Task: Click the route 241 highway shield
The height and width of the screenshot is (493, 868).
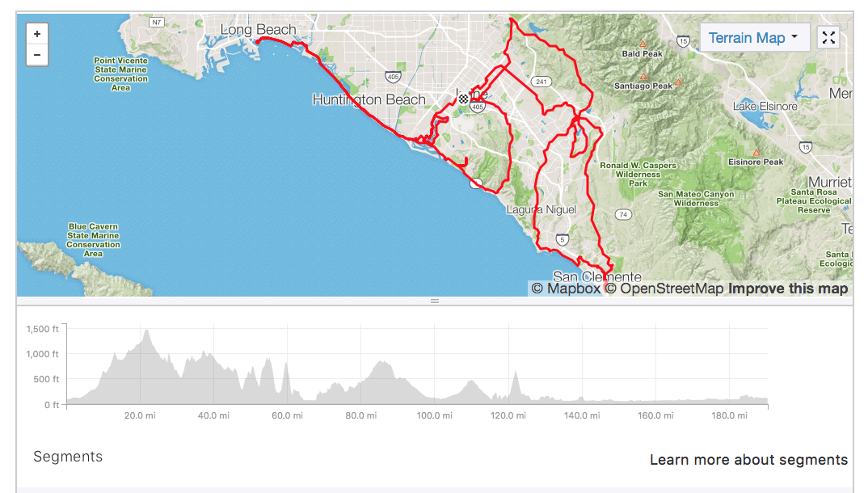Action: (x=541, y=82)
